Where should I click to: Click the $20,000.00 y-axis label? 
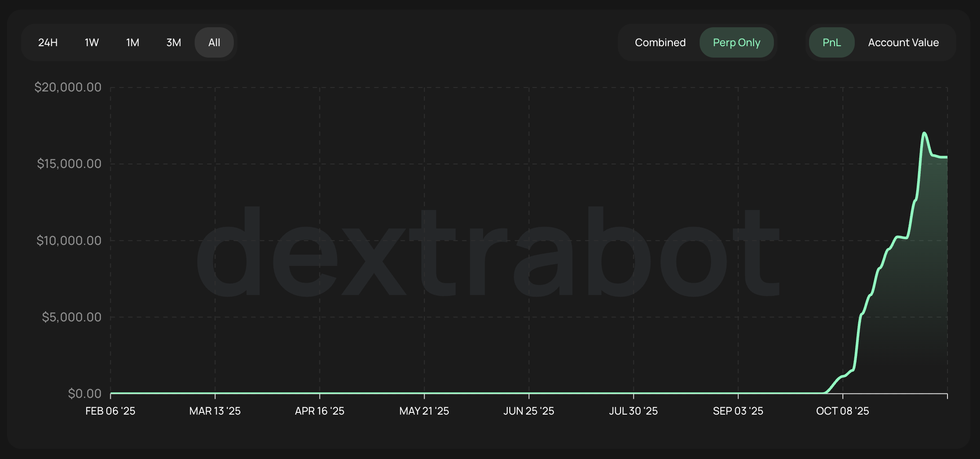(x=68, y=87)
